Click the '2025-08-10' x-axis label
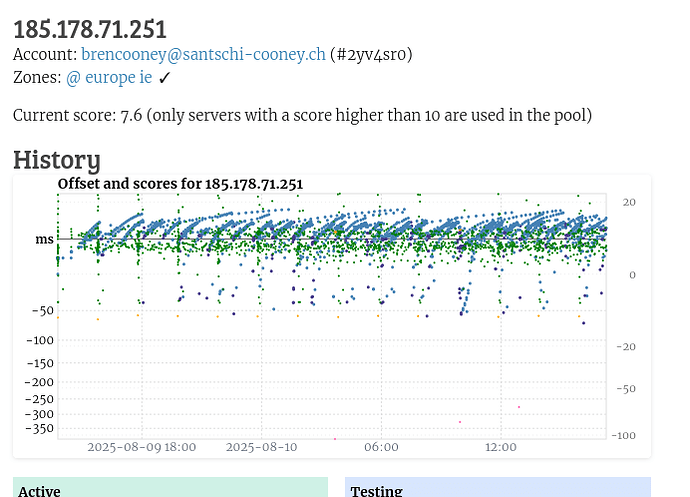690x497 pixels. (x=261, y=447)
